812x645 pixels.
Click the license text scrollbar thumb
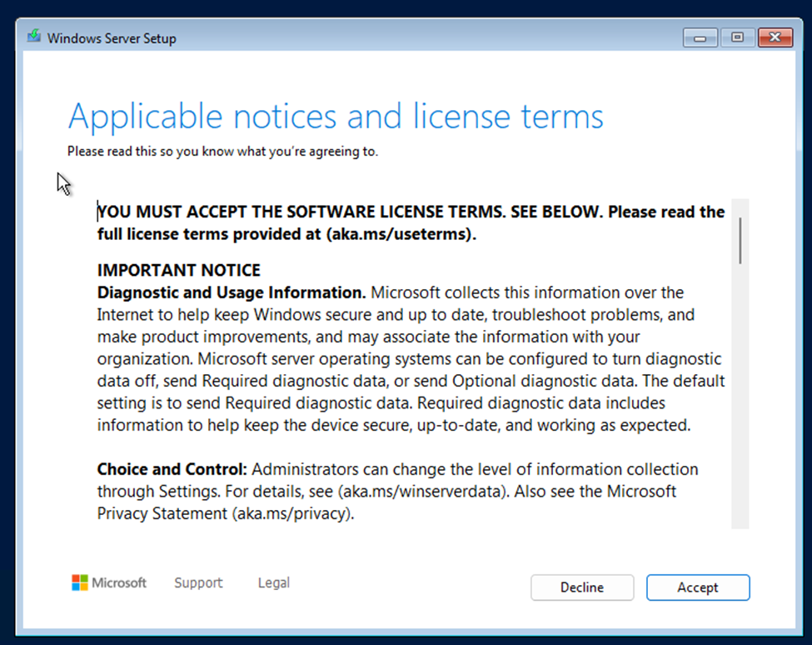740,240
